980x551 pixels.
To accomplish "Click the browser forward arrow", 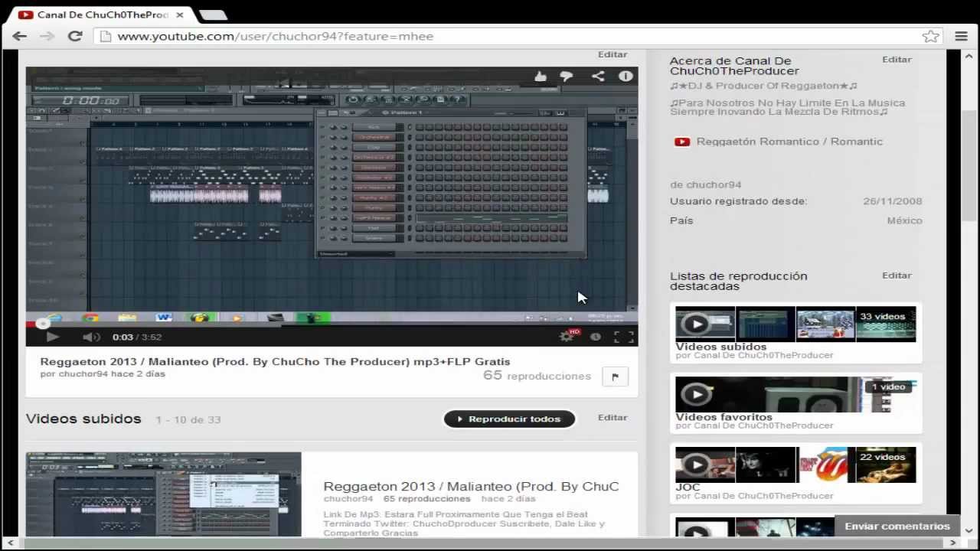I will 47,36.
